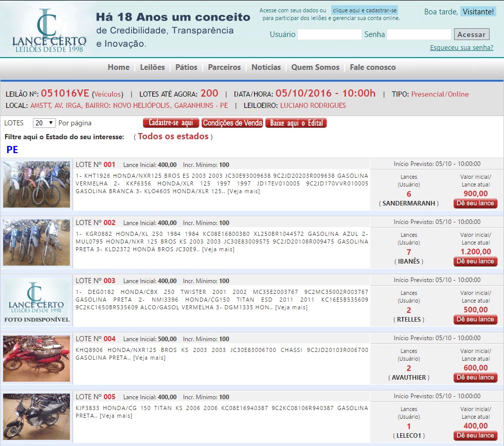Click current bid value 600,00
The image size is (504, 446).
click(476, 368)
